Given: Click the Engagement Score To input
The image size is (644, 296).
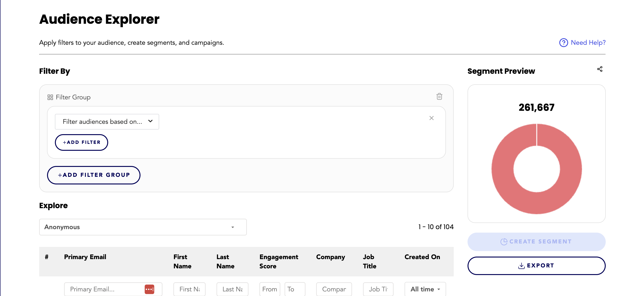Looking at the screenshot, I should [295, 289].
